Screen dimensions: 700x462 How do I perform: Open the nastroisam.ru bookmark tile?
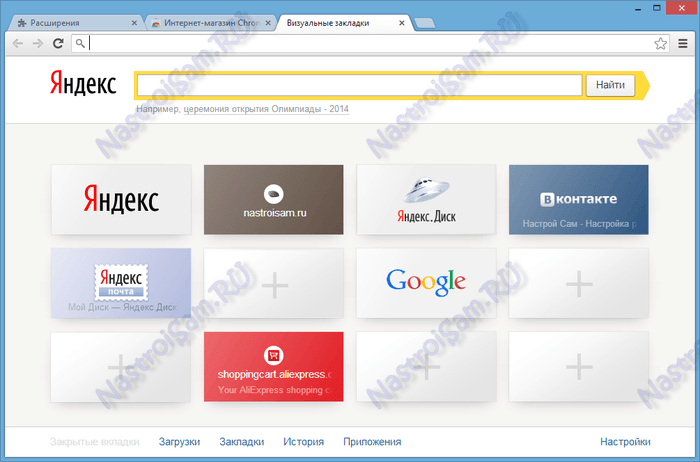click(x=274, y=200)
